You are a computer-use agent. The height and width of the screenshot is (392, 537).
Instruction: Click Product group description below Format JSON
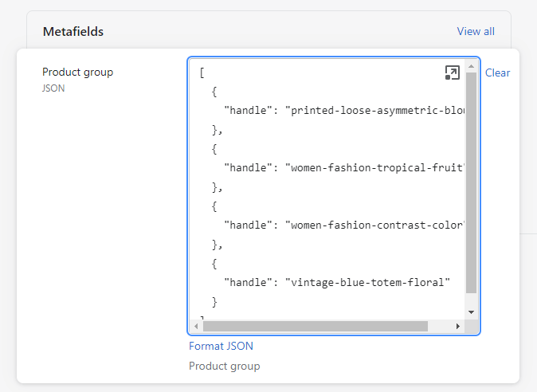click(x=224, y=366)
